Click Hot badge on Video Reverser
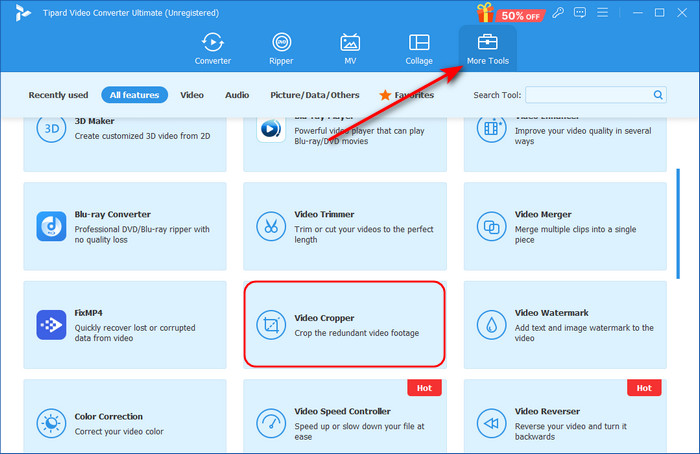Screen dimensions: 700x454 click(x=644, y=388)
